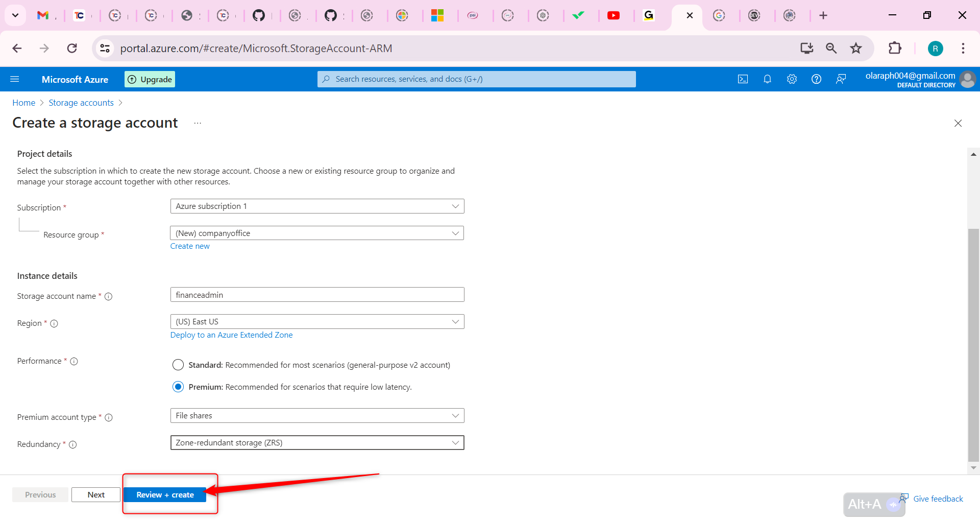Image resolution: width=980 pixels, height=521 pixels.
Task: Select the Standard performance option
Action: 178,365
